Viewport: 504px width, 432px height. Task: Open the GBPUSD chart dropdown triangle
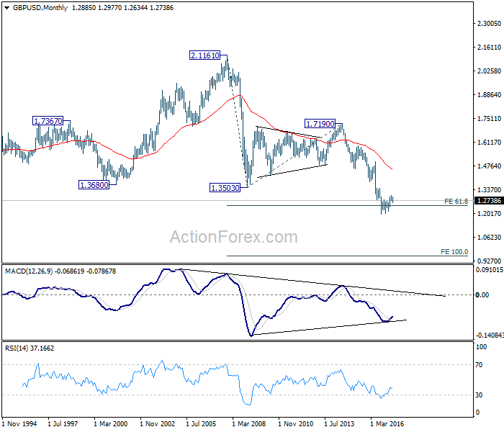pyautogui.click(x=6, y=8)
